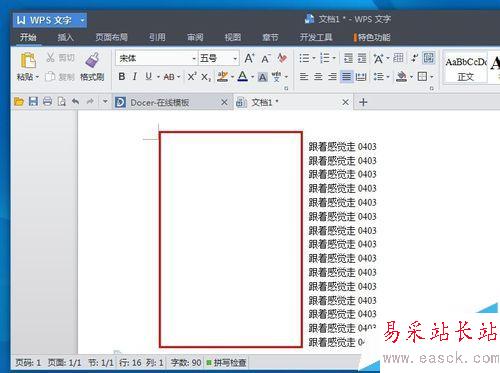Increase paragraph indent
The height and width of the screenshot is (373, 500).
click(x=362, y=58)
